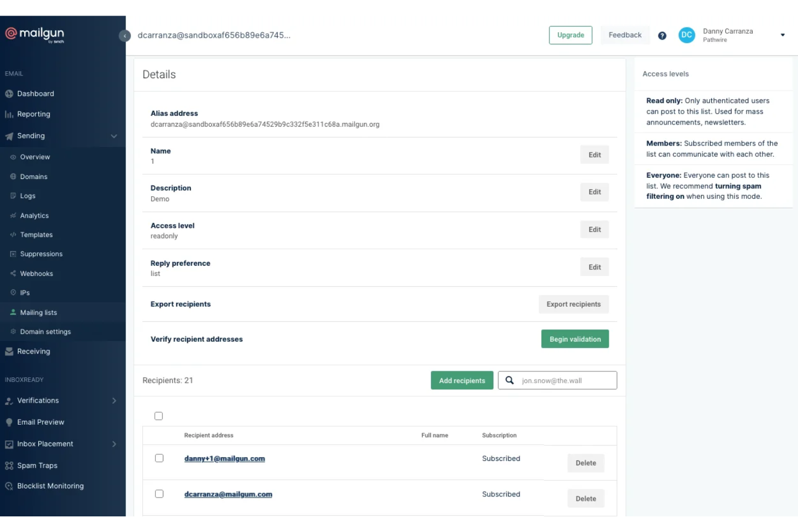
Task: Open the Mailing lists page
Action: pyautogui.click(x=39, y=312)
